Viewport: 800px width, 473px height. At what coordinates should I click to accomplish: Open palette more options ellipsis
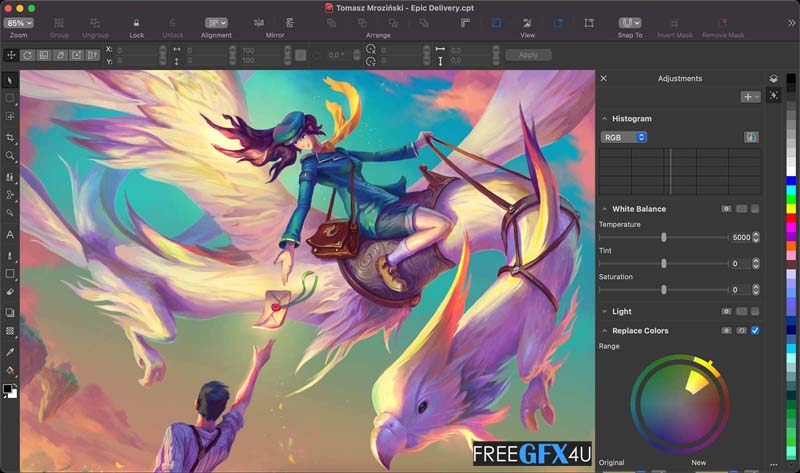click(773, 465)
